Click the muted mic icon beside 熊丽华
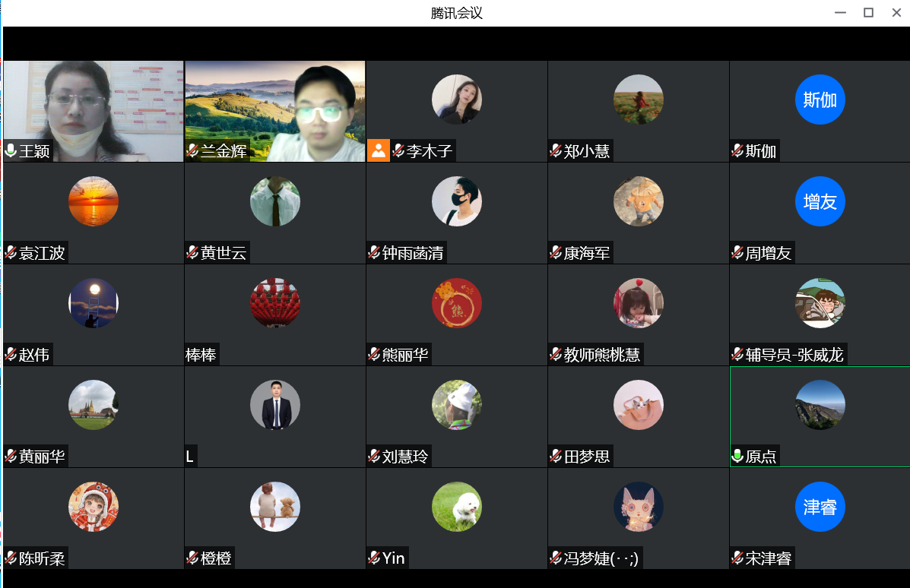This screenshot has height=588, width=910. click(374, 354)
